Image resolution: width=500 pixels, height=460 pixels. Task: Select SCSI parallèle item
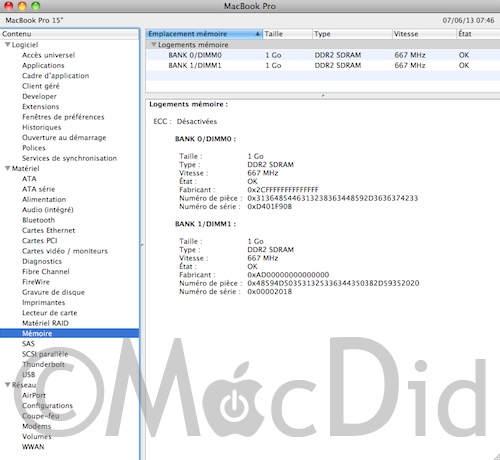45,354
